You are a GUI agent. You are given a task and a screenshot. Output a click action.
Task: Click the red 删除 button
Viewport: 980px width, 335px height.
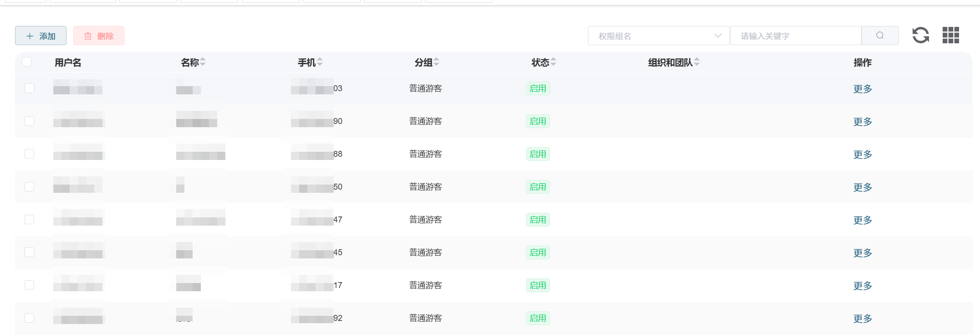point(99,36)
